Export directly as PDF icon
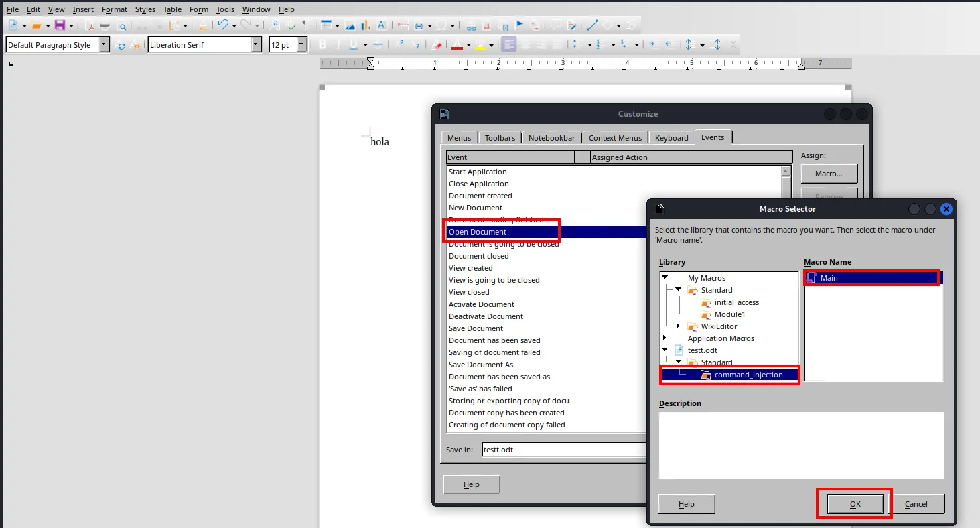 click(90, 26)
